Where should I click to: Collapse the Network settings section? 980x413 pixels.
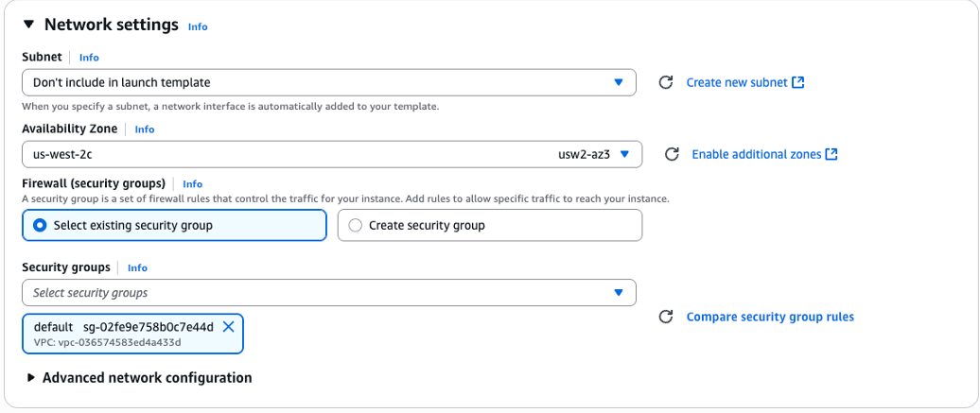tap(29, 25)
